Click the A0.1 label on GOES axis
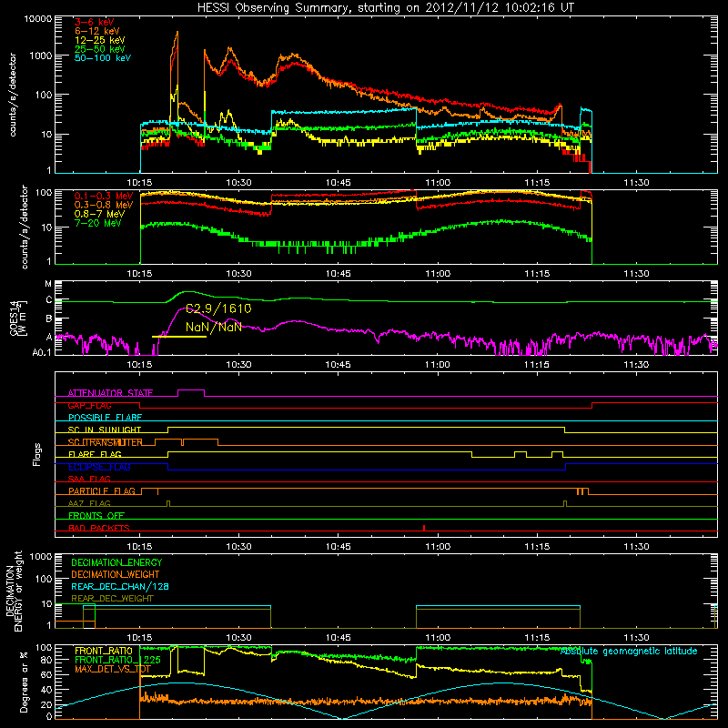The width and height of the screenshot is (728, 728). (x=42, y=353)
